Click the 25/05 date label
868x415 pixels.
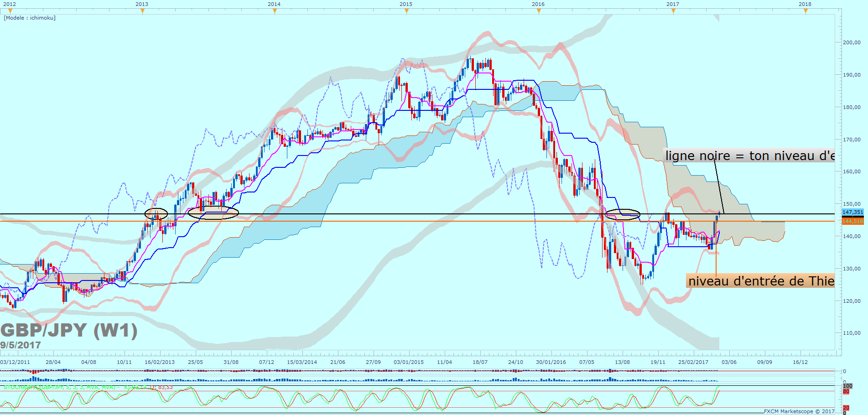195,362
